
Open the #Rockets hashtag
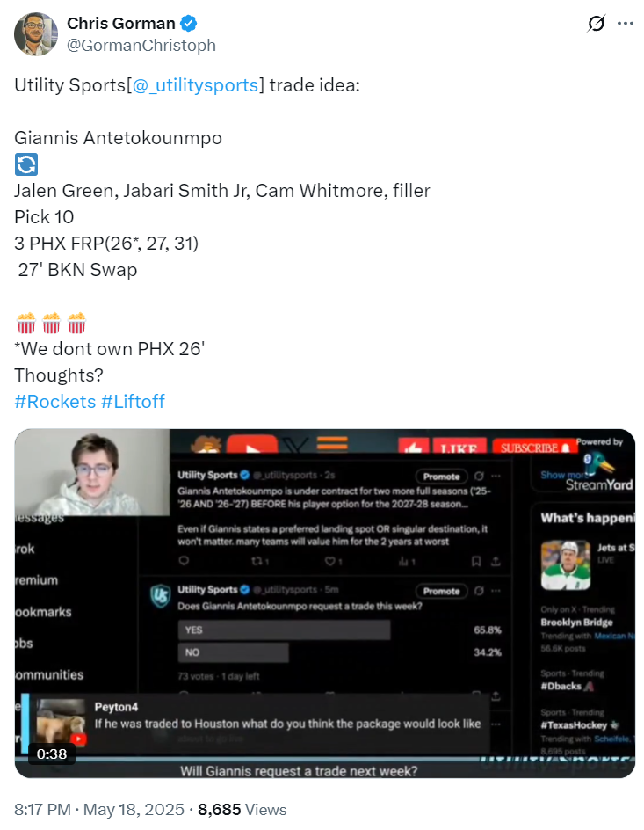point(55,401)
